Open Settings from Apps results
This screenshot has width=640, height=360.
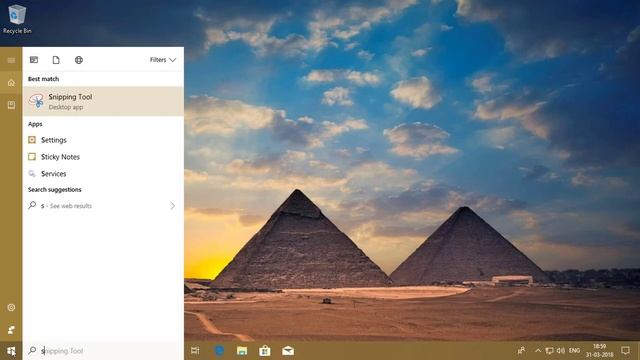pyautogui.click(x=103, y=140)
